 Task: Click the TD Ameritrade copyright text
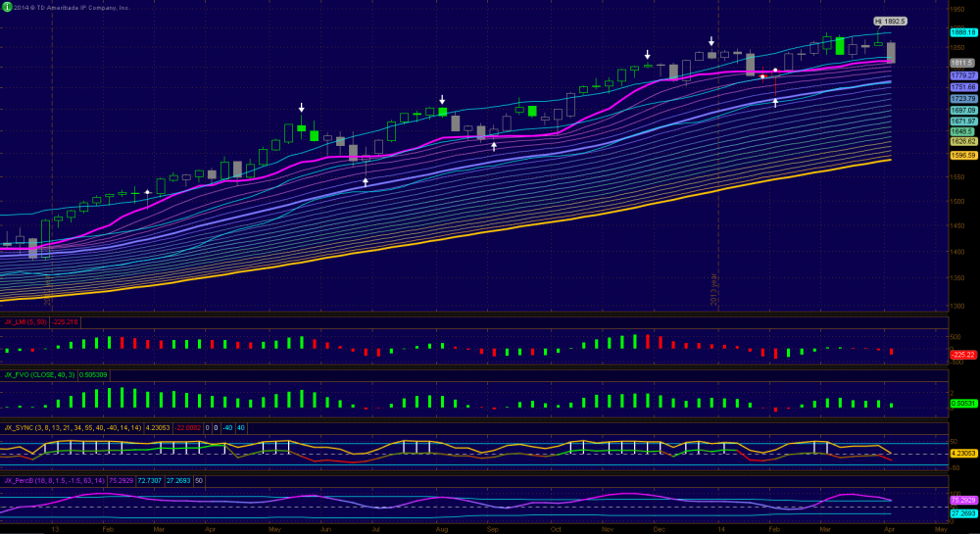click(71, 7)
